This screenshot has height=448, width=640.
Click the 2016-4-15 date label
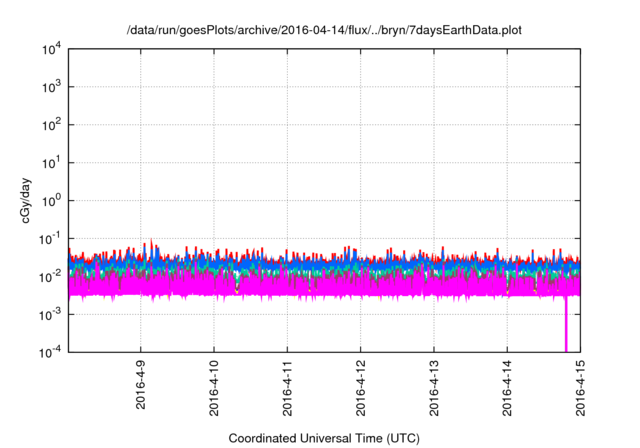(580, 388)
